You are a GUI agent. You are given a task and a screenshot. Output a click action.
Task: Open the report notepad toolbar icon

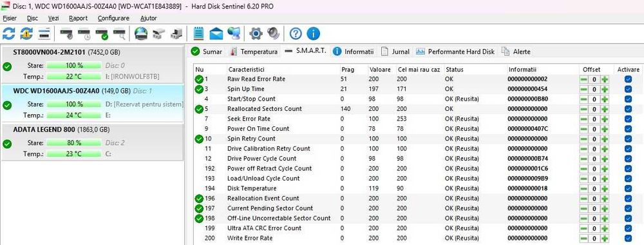pyautogui.click(x=198, y=34)
